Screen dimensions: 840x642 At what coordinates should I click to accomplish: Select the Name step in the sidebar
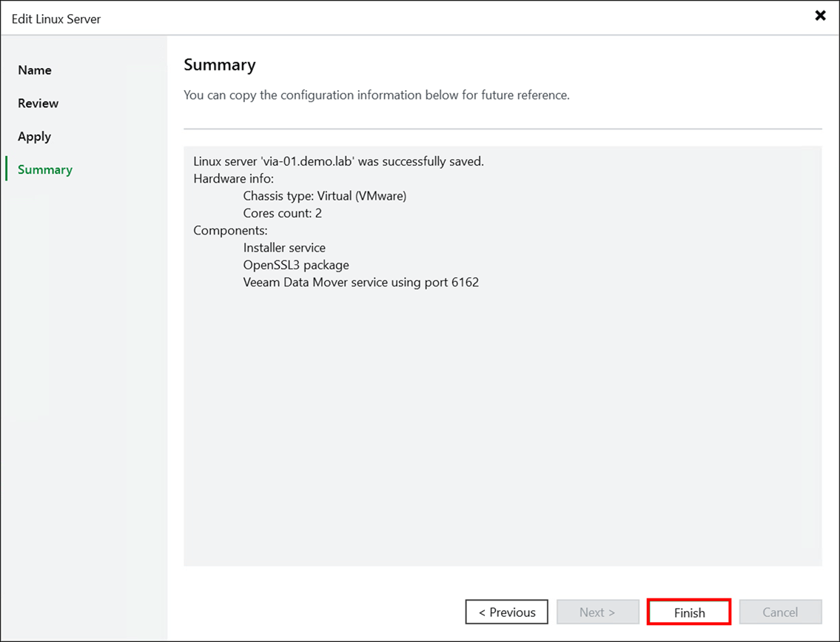35,70
